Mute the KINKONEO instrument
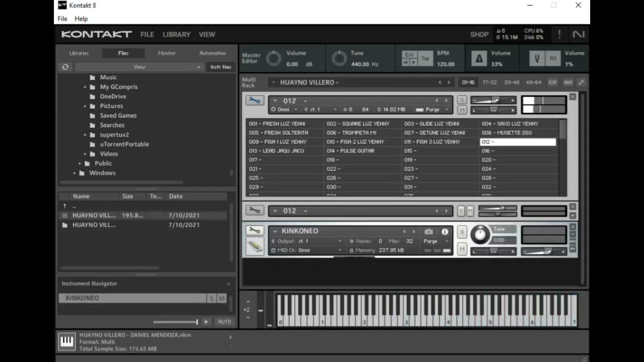Screen dimensions: 644x362 [x=462, y=249]
